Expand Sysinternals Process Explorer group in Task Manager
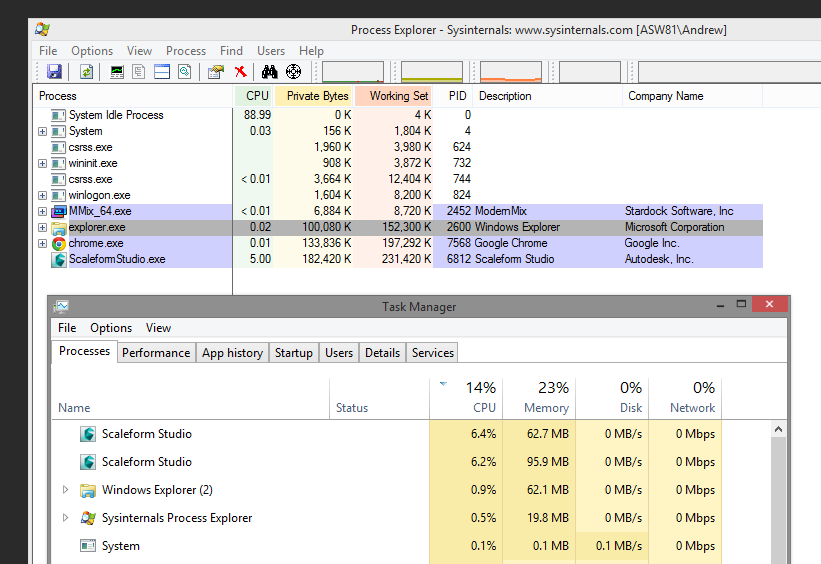This screenshot has height=564, width=821. click(x=65, y=517)
